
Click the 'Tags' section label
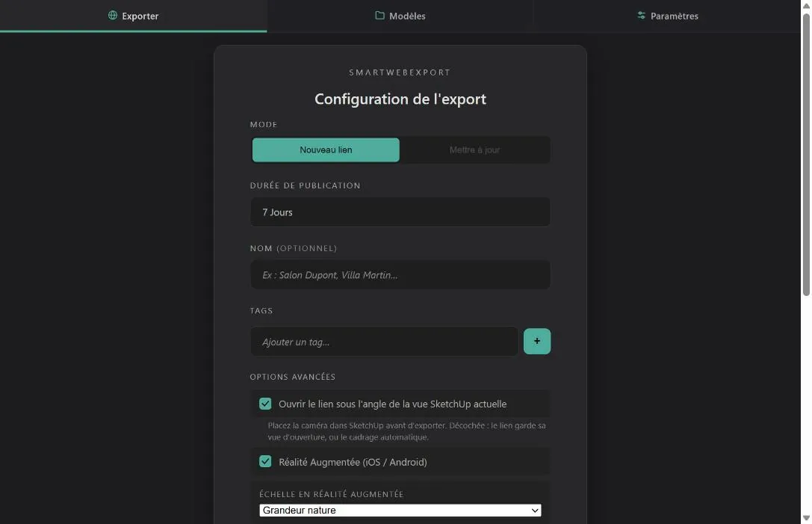[261, 310]
